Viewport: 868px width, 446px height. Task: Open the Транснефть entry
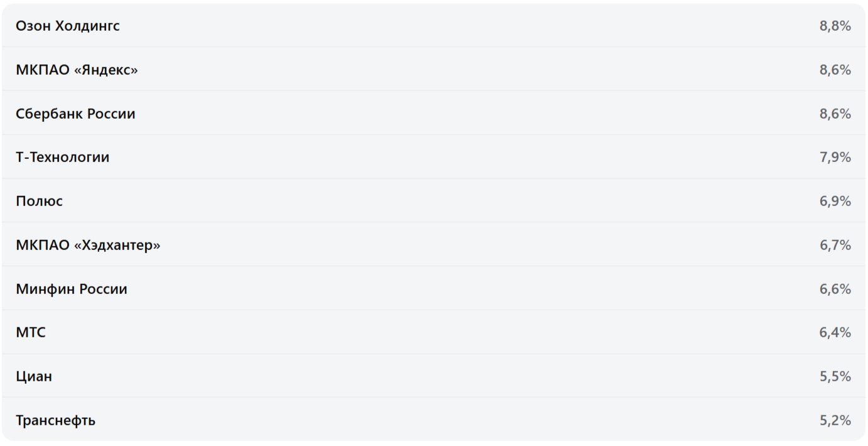[x=55, y=420]
